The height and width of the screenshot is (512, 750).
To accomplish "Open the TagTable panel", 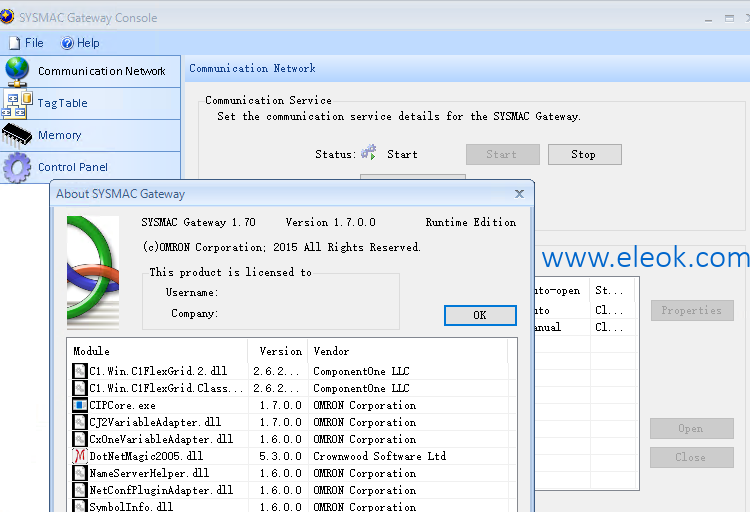I will point(90,103).
